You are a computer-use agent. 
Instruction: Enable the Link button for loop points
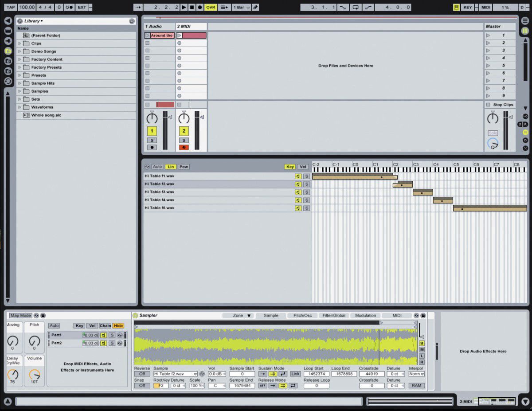coord(295,374)
